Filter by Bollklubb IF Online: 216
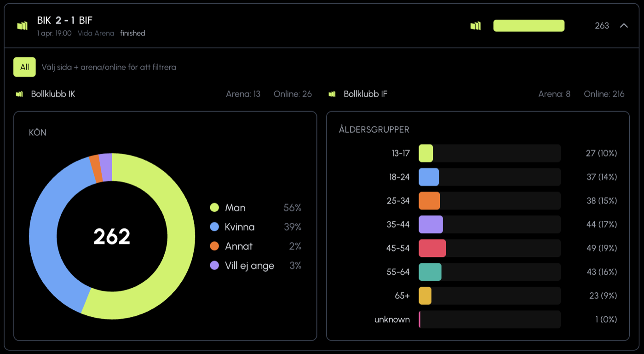This screenshot has width=644, height=354. click(x=604, y=94)
